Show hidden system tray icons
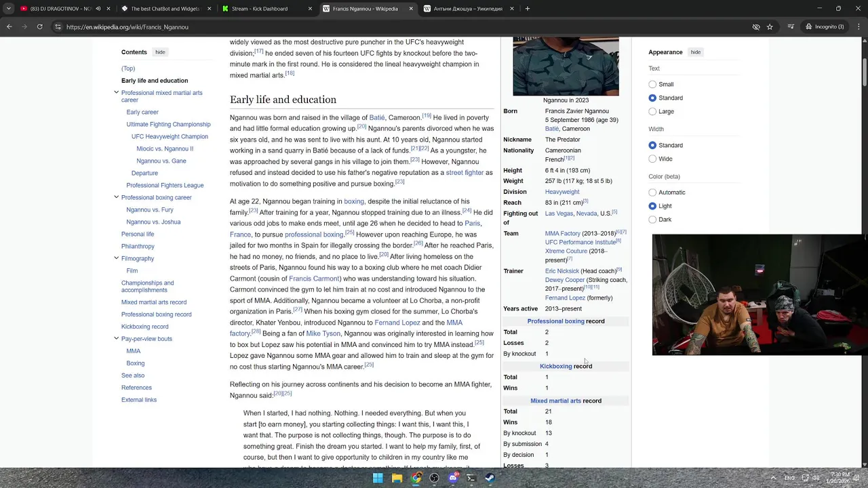The width and height of the screenshot is (868, 488). pyautogui.click(x=773, y=478)
